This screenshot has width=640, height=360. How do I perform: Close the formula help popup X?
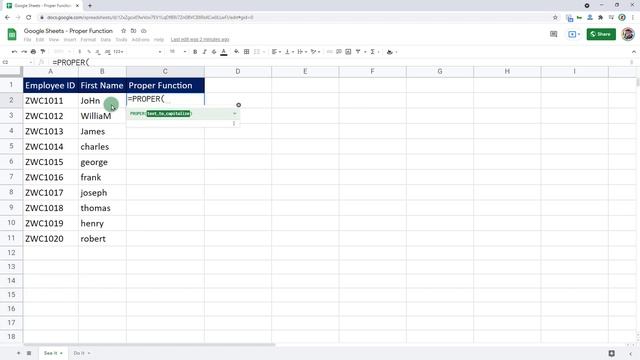(239, 105)
